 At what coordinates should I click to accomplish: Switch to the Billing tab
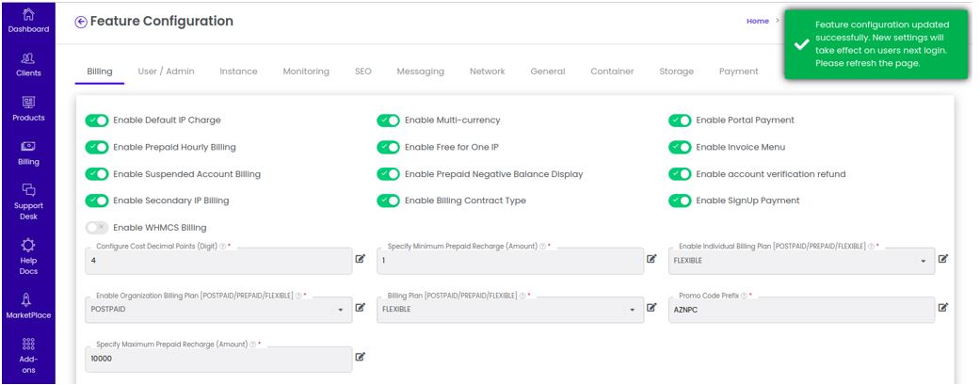tap(100, 72)
